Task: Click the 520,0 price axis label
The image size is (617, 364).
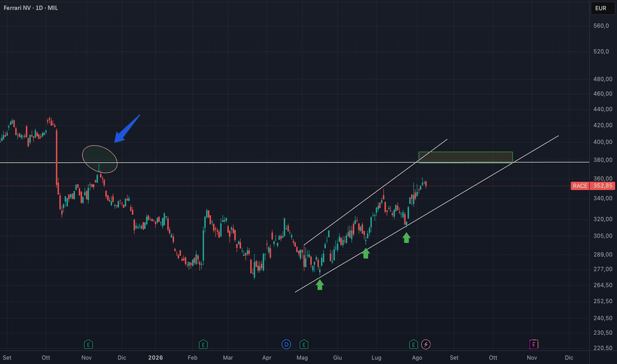Action: point(601,52)
